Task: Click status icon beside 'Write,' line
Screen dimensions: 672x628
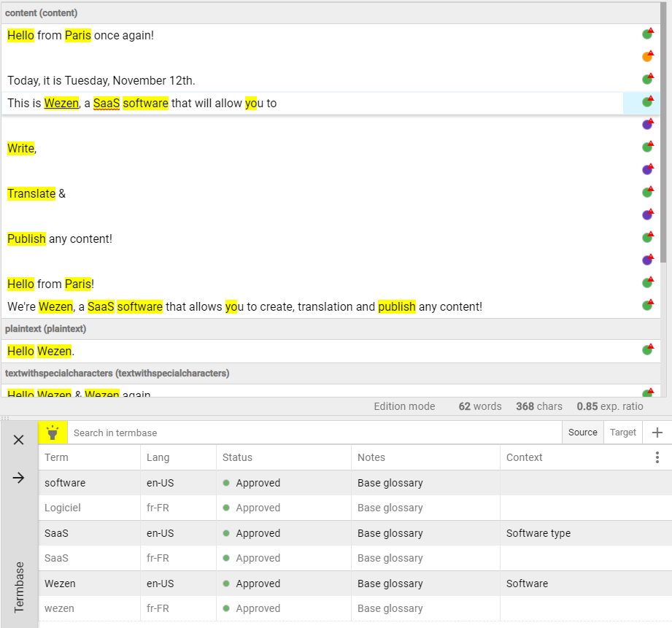Action: coord(648,147)
